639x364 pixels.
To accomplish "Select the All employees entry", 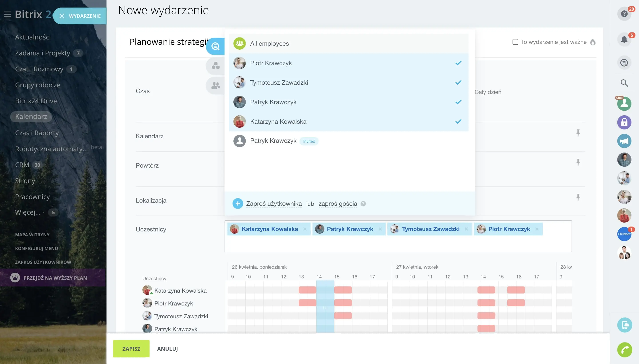I will pos(269,43).
